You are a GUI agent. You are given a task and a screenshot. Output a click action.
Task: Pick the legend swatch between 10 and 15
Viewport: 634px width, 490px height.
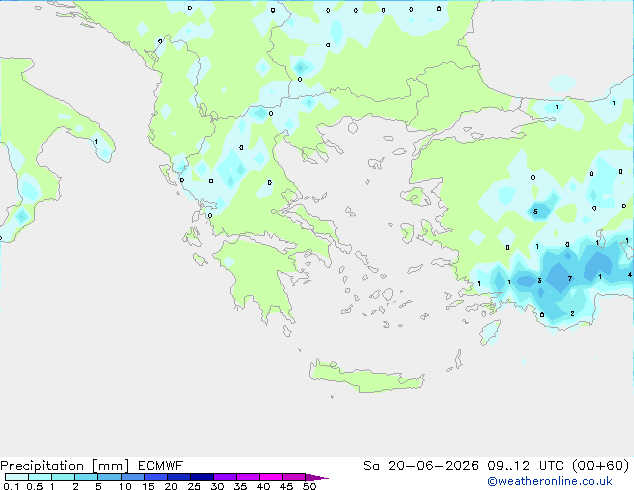pyautogui.click(x=132, y=477)
